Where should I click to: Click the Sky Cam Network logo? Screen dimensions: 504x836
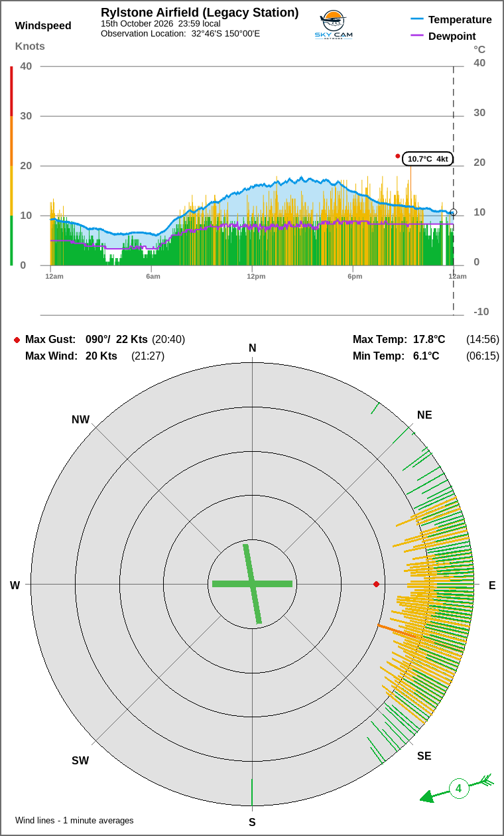click(333, 25)
